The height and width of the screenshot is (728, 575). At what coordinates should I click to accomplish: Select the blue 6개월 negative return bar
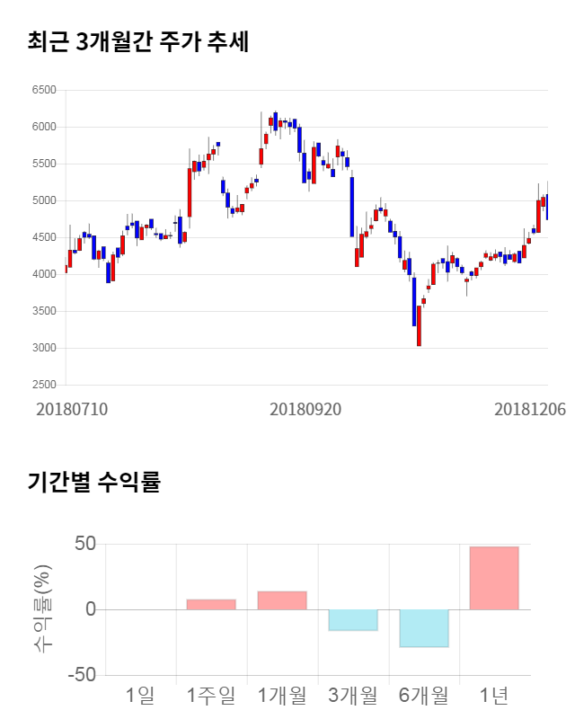coord(423,628)
